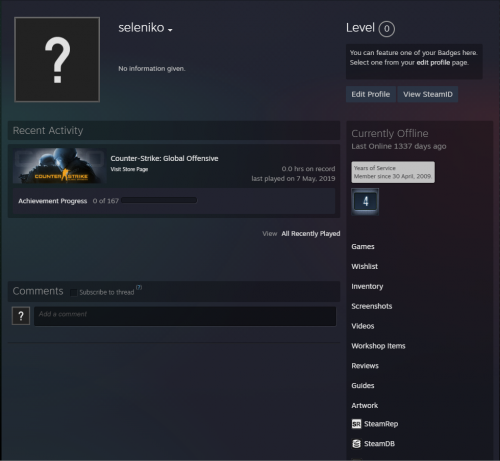Click the subscribe help question mark superscript
The width and height of the screenshot is (500, 461).
coord(139,287)
